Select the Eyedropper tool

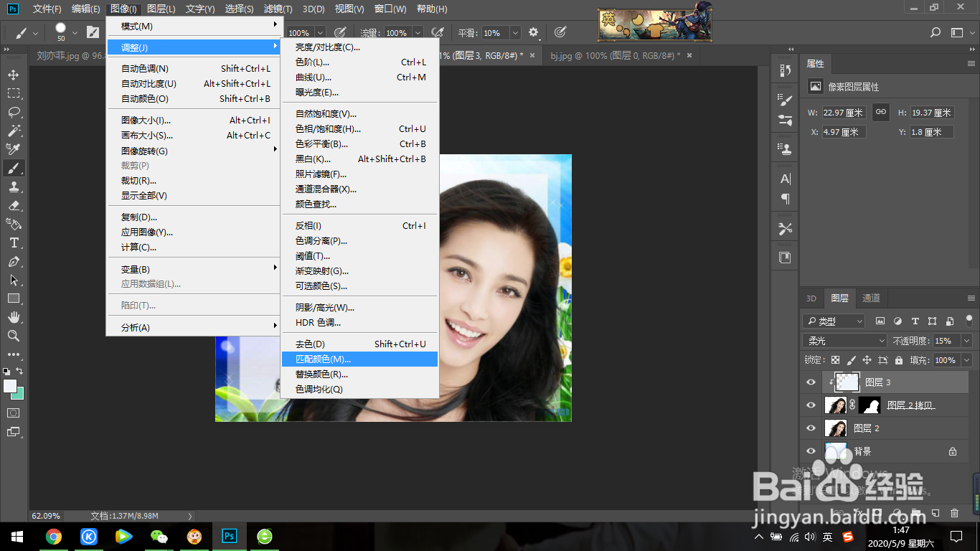tap(14, 149)
